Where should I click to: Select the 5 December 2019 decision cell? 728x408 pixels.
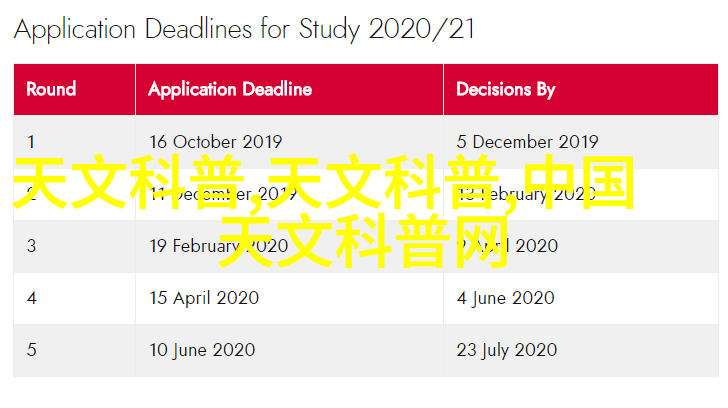click(x=581, y=142)
